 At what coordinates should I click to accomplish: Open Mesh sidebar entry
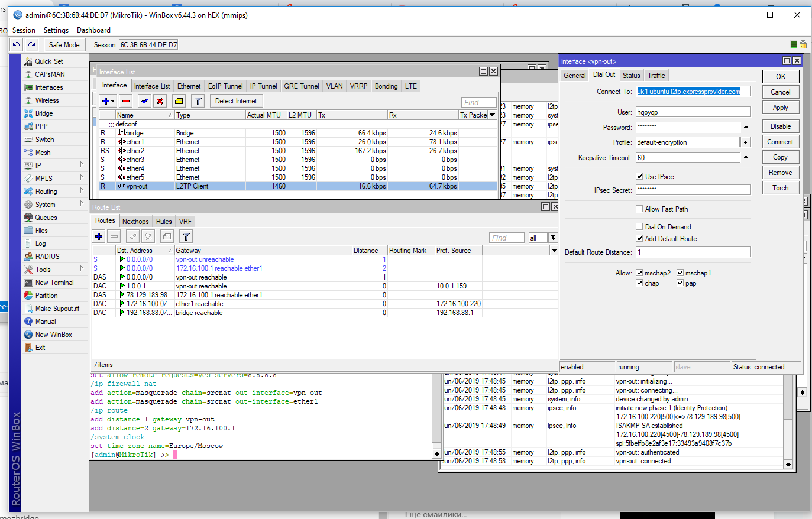(x=43, y=153)
